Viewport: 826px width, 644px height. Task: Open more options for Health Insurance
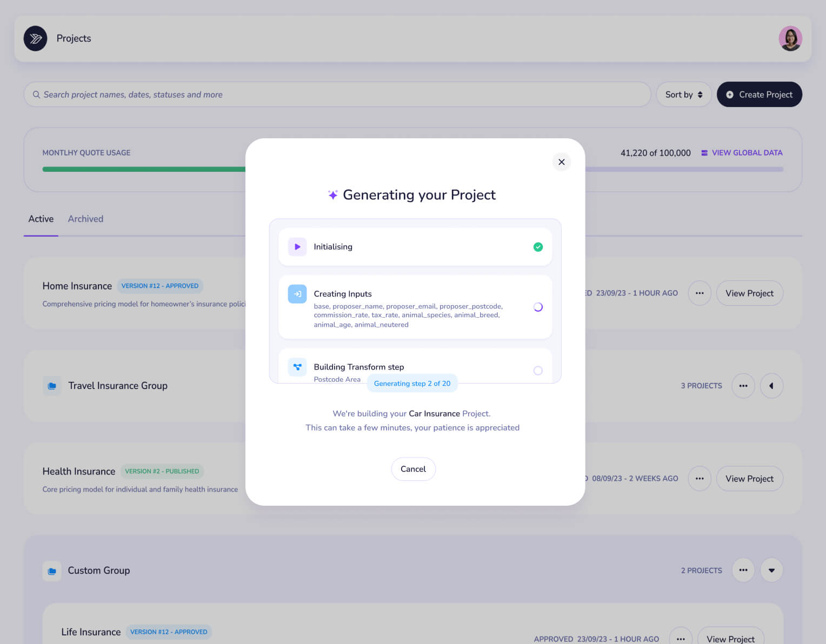click(x=700, y=479)
